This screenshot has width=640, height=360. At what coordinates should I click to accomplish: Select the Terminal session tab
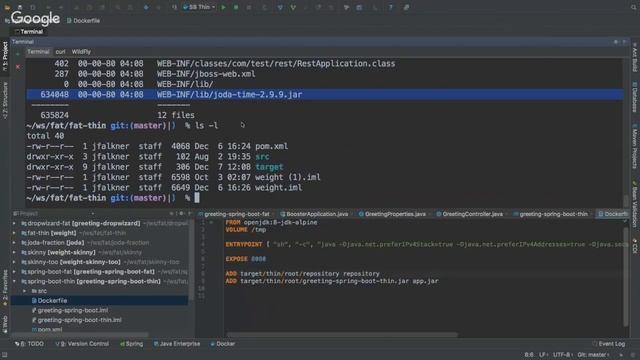[x=38, y=52]
